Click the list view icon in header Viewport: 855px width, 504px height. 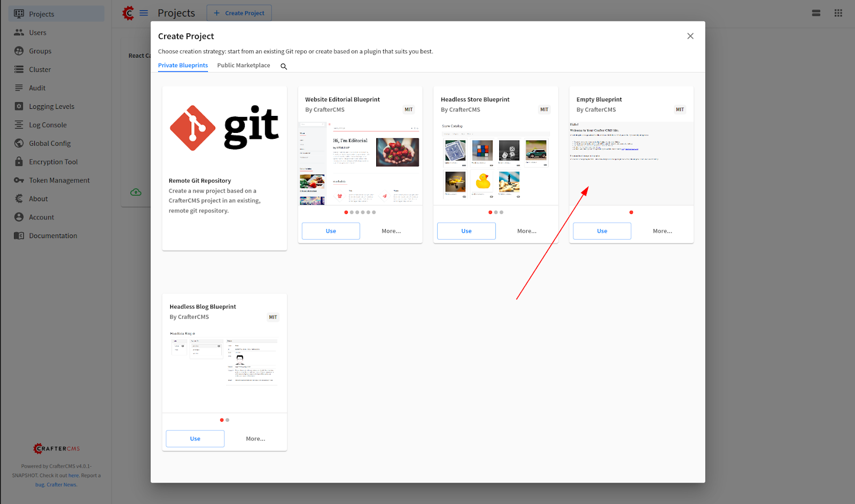(x=816, y=13)
